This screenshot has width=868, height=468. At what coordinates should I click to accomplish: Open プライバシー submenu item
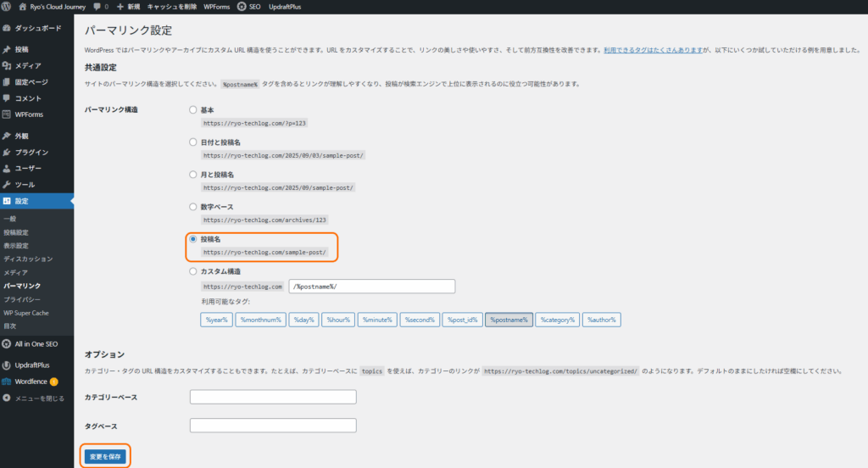22,299
